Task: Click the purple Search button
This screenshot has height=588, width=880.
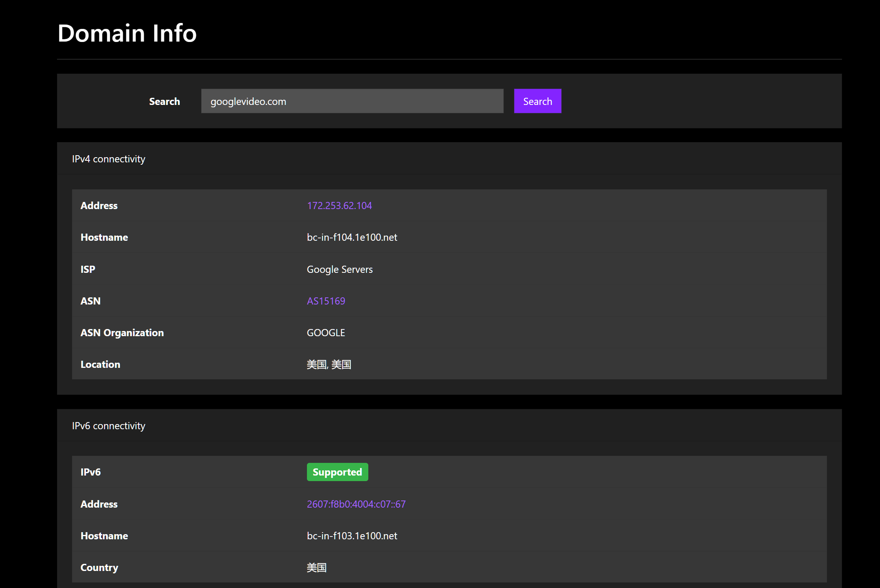Action: pyautogui.click(x=537, y=101)
